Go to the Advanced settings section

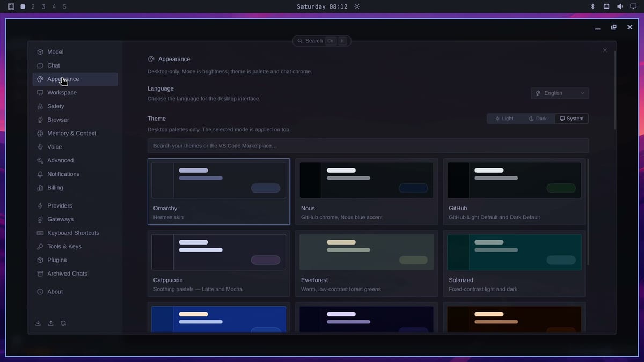(75, 160)
